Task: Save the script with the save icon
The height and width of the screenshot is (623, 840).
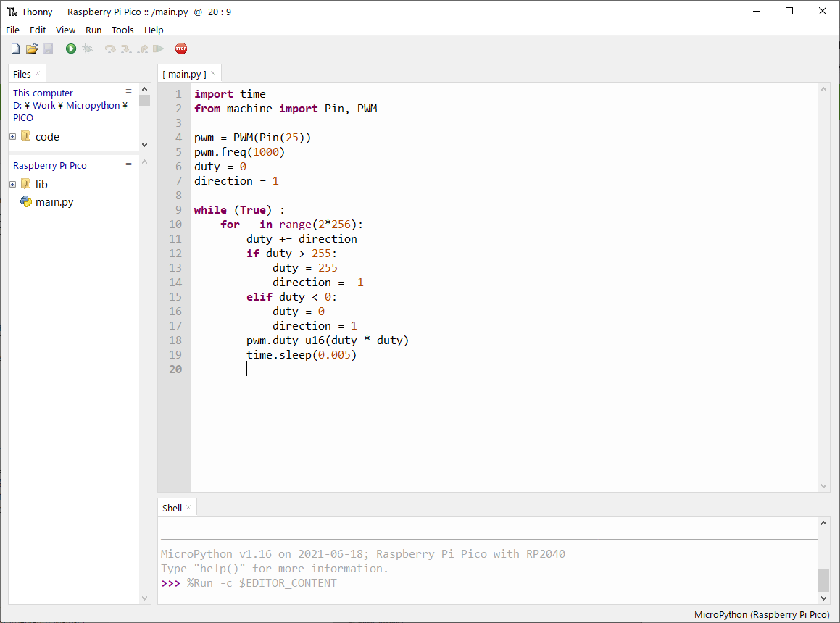Action: 48,48
